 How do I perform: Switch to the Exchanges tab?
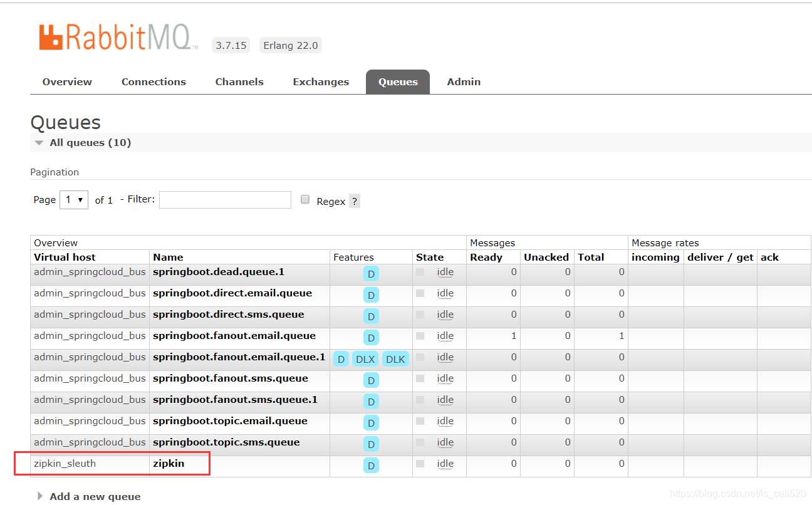[321, 81]
